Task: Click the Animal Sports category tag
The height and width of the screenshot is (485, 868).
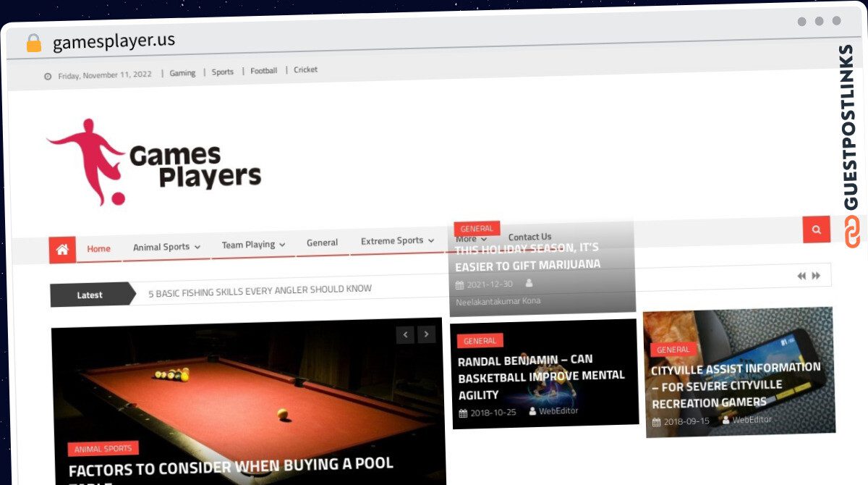Action: click(103, 449)
